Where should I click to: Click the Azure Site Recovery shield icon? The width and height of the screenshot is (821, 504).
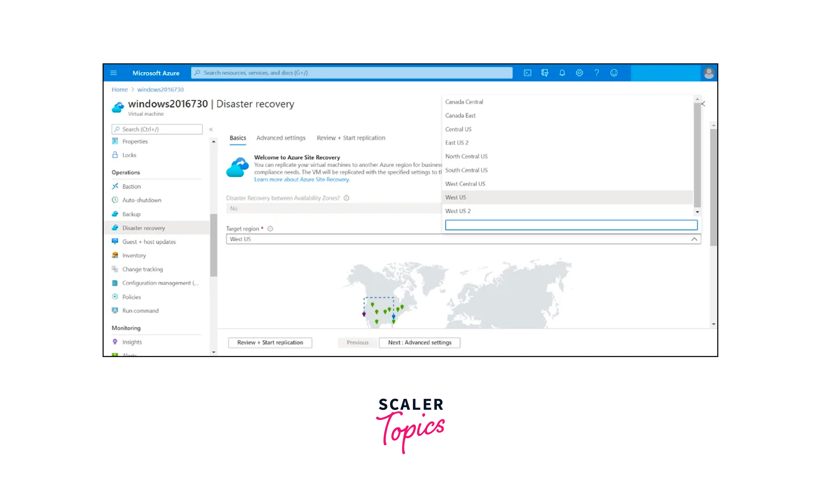pyautogui.click(x=238, y=168)
